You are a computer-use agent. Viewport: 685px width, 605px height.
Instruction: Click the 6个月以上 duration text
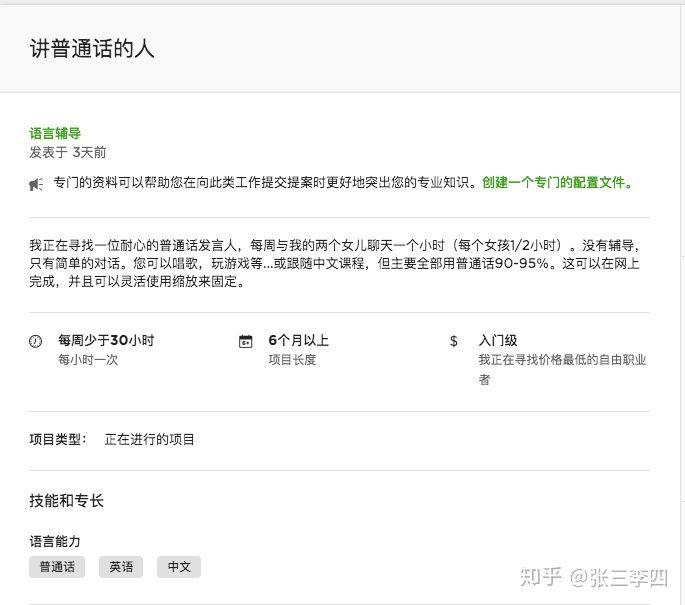point(298,340)
